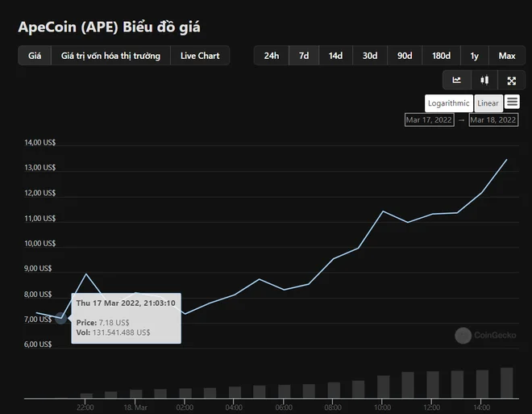Click the 12:00 time axis label
Image resolution: width=532 pixels, height=414 pixels.
coord(432,408)
